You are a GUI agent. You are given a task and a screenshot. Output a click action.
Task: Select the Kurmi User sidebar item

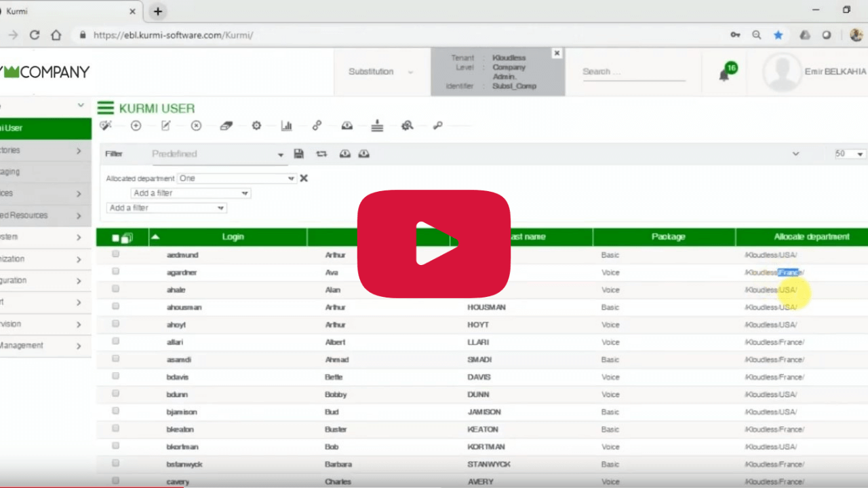point(45,128)
